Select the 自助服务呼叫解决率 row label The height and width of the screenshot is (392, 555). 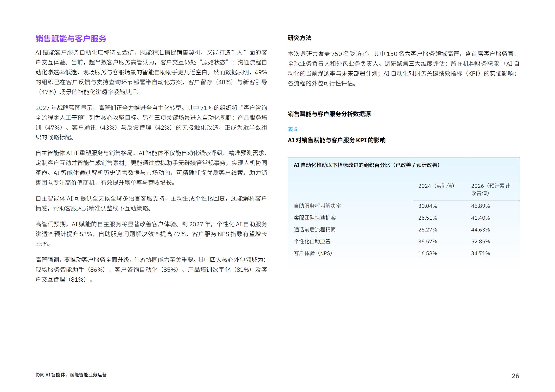click(317, 206)
